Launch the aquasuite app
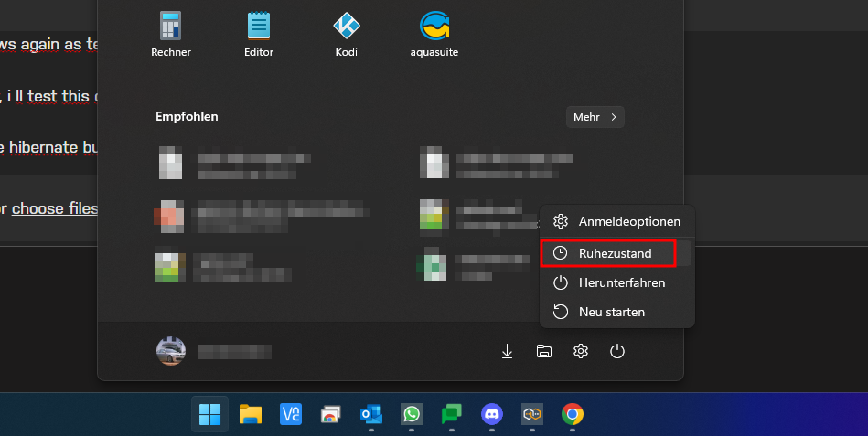Screen dimensions: 868x436 (434, 35)
